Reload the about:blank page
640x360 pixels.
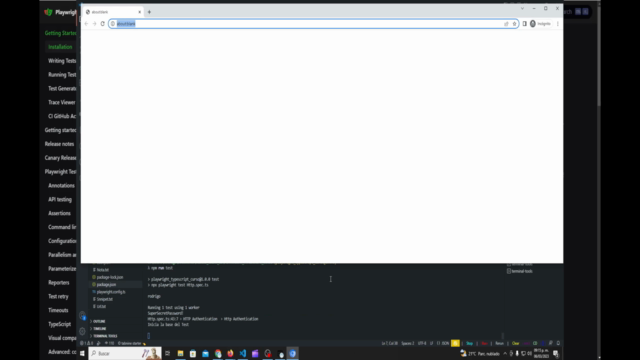(x=102, y=24)
